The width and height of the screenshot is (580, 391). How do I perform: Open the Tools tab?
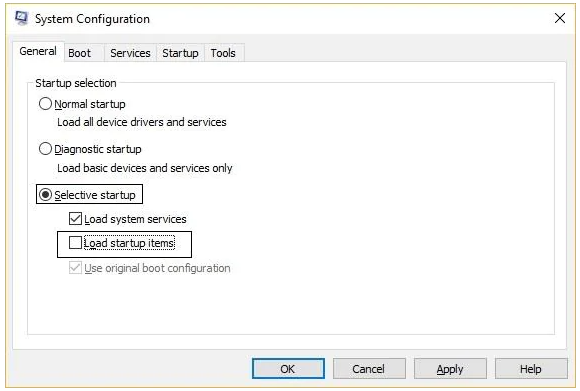[x=223, y=53]
